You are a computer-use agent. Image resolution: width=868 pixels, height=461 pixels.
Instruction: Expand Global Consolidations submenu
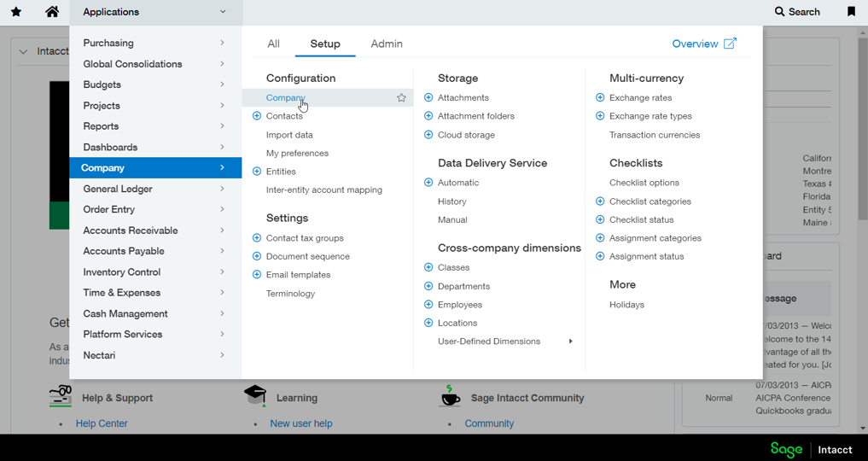pyautogui.click(x=222, y=64)
